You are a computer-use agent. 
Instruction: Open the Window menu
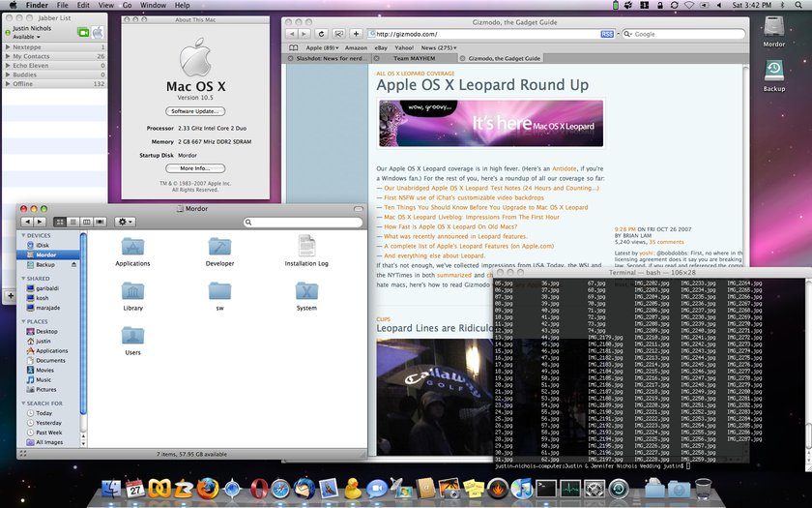coord(154,5)
